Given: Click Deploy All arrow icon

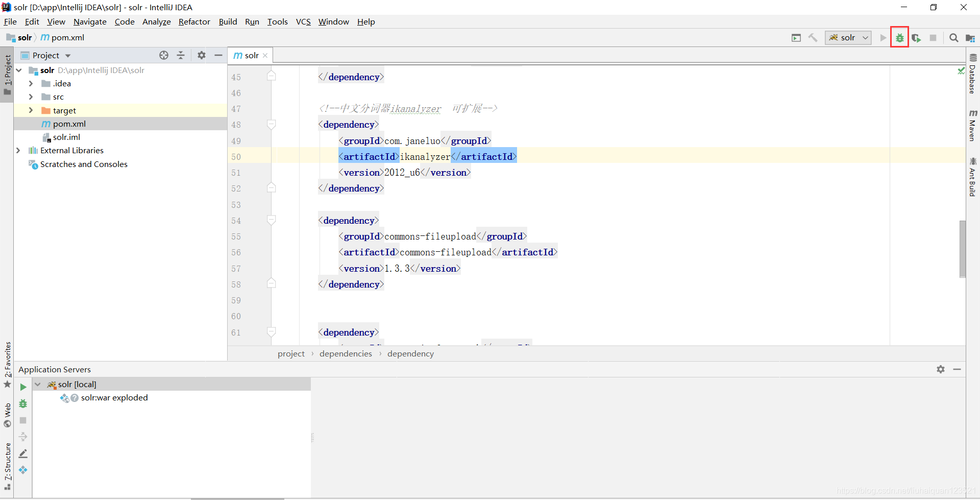Looking at the screenshot, I should 23,437.
